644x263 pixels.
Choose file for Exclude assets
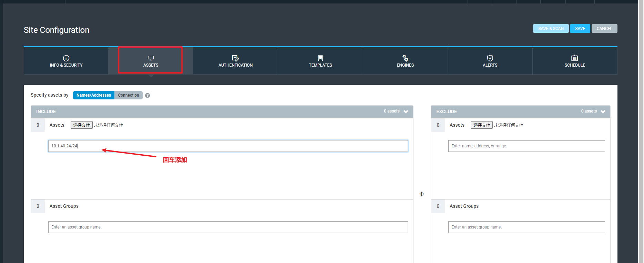pos(482,125)
